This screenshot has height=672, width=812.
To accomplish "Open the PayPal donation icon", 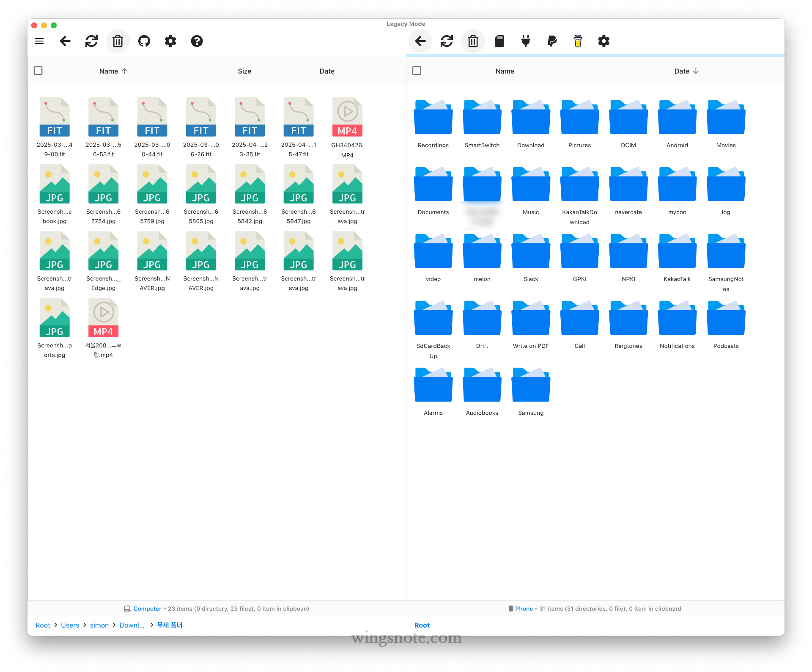I will 552,41.
